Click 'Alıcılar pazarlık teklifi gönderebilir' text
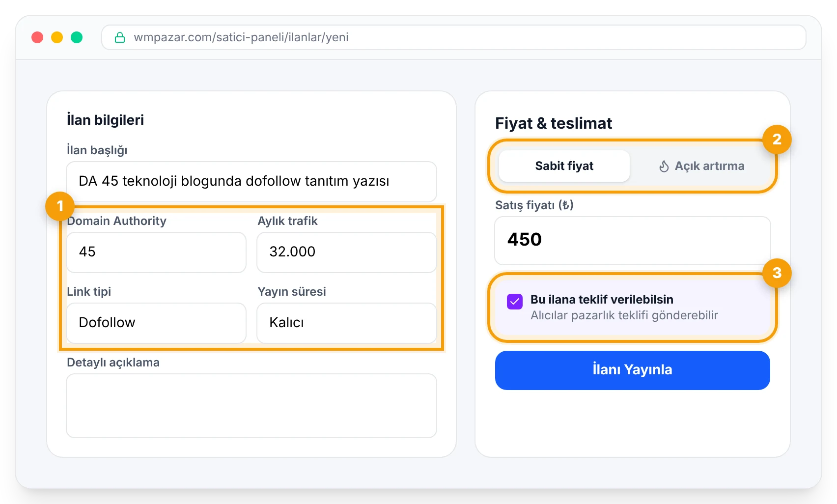837x504 pixels. pyautogui.click(x=624, y=315)
